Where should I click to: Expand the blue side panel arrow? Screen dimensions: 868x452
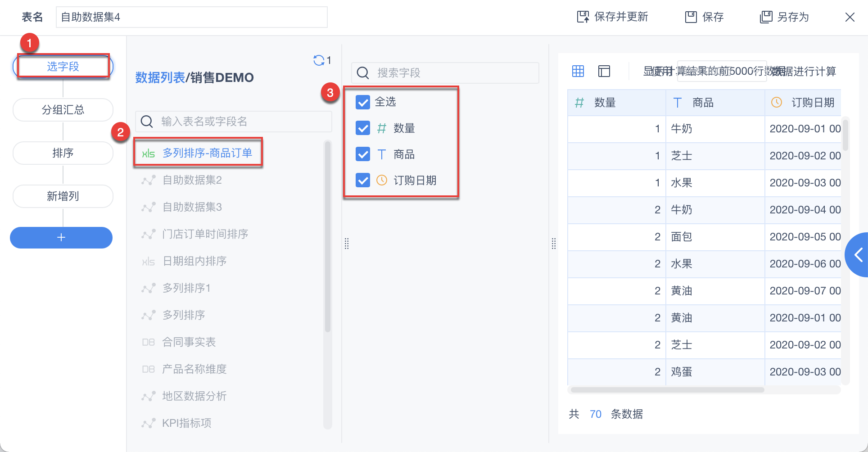[858, 255]
